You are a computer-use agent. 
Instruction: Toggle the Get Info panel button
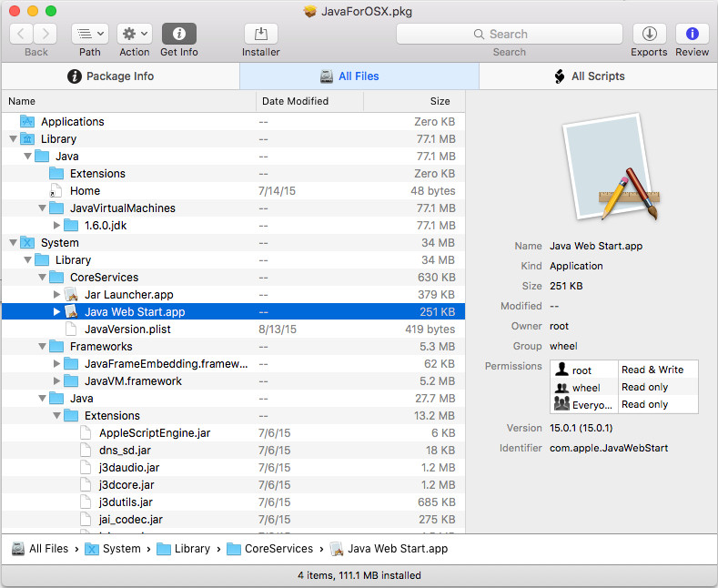tap(179, 34)
